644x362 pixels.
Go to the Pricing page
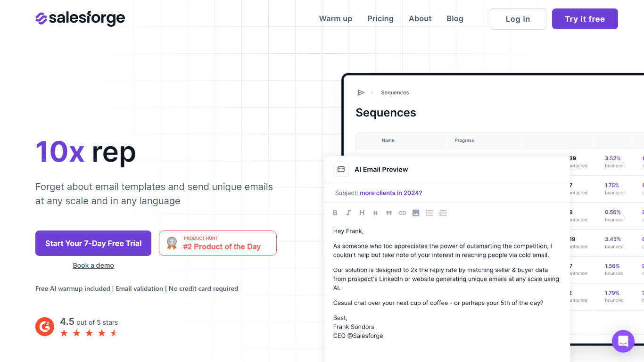tap(380, 19)
